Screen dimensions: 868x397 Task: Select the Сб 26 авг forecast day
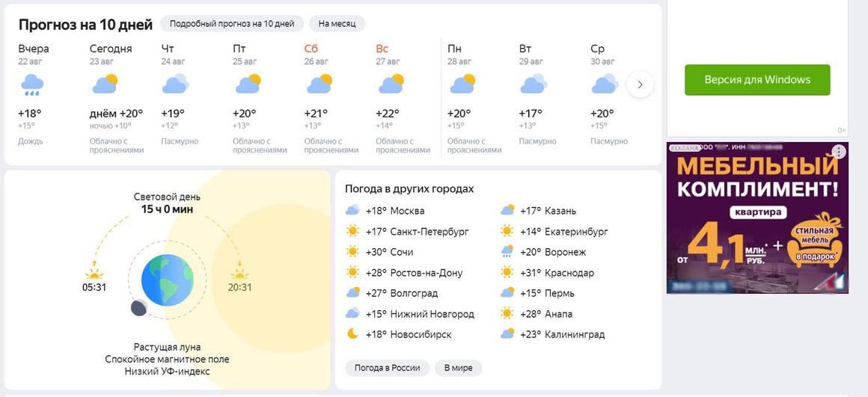[331, 99]
